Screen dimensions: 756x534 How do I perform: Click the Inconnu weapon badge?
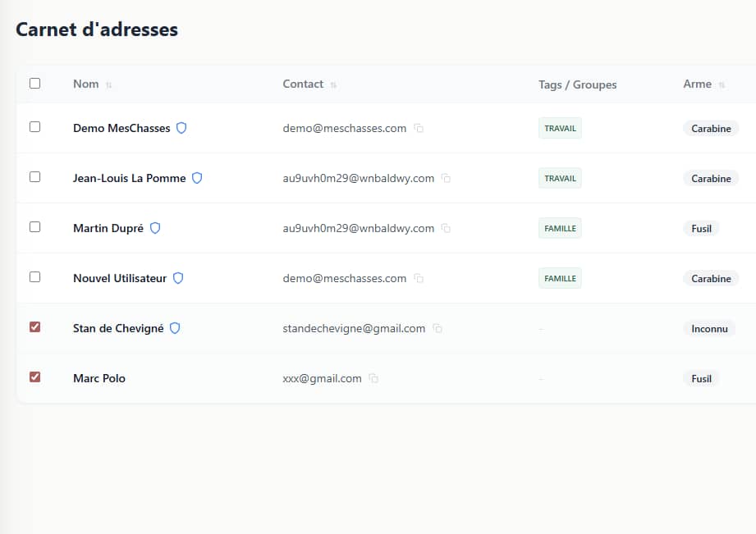pyautogui.click(x=708, y=329)
